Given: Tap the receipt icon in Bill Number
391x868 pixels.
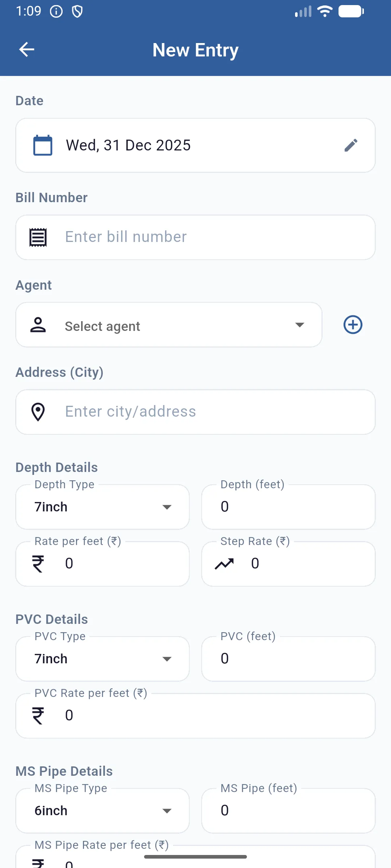Looking at the screenshot, I should pos(38,237).
